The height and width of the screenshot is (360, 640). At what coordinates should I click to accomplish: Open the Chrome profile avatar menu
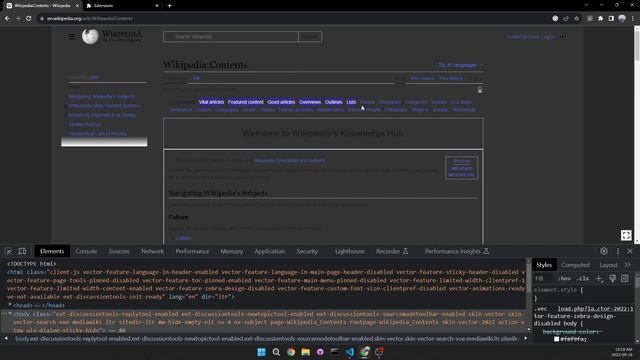pos(622,18)
